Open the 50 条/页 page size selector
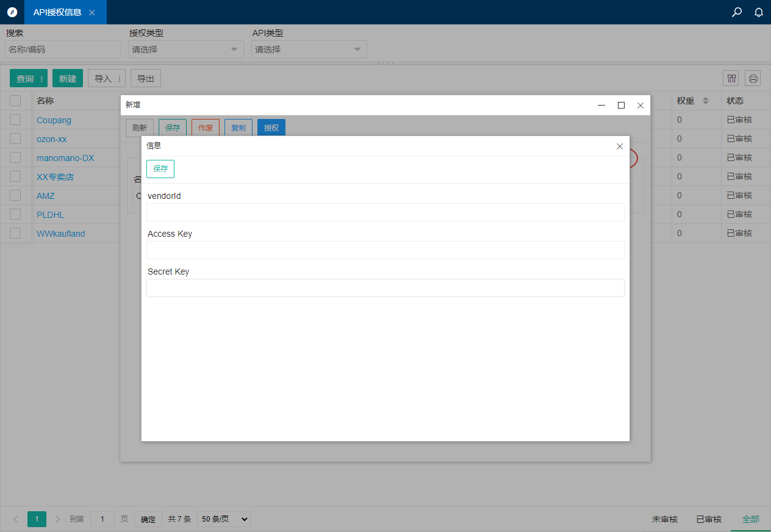Image resolution: width=771 pixels, height=532 pixels. tap(223, 519)
